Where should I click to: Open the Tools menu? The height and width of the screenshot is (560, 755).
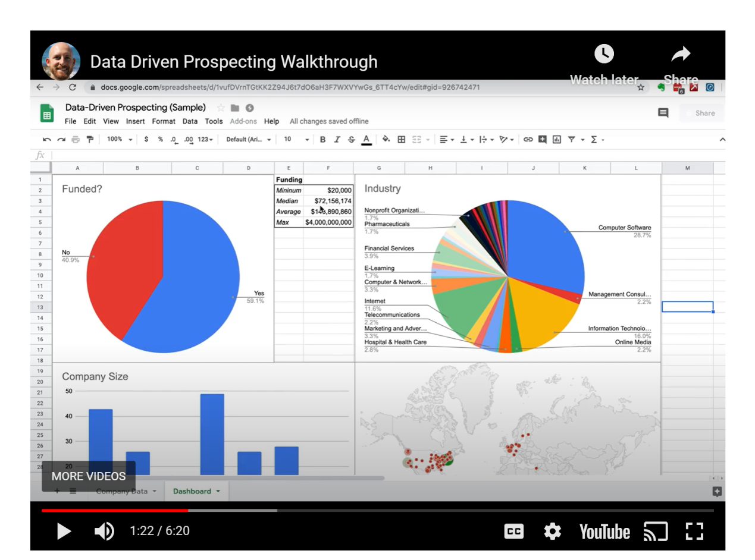click(214, 121)
